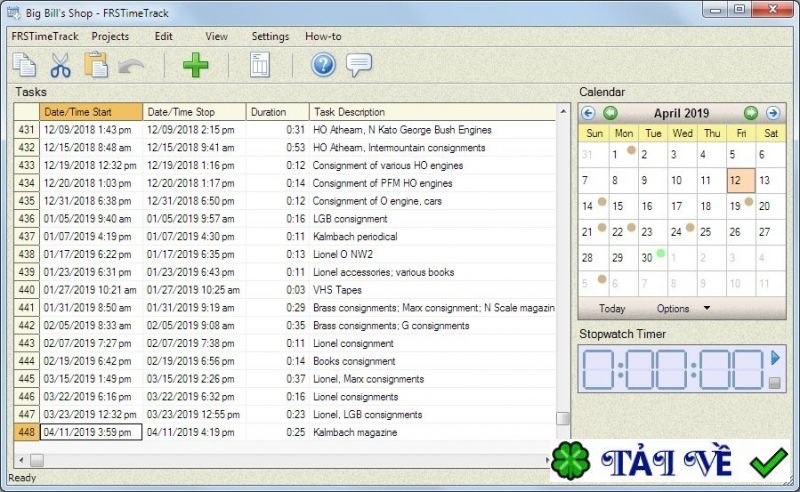The height and width of the screenshot is (492, 800).
Task: Sort by Date/Time Stop column header
Action: point(194,112)
